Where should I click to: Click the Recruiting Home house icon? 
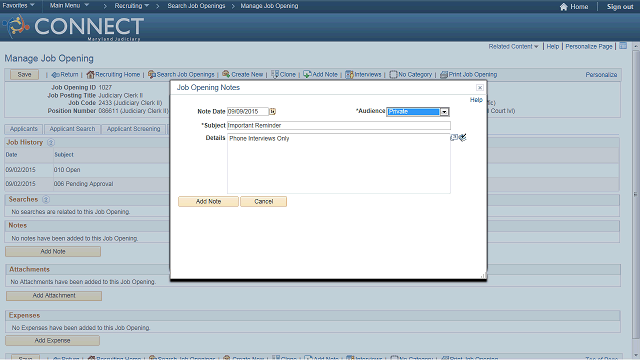click(x=90, y=75)
